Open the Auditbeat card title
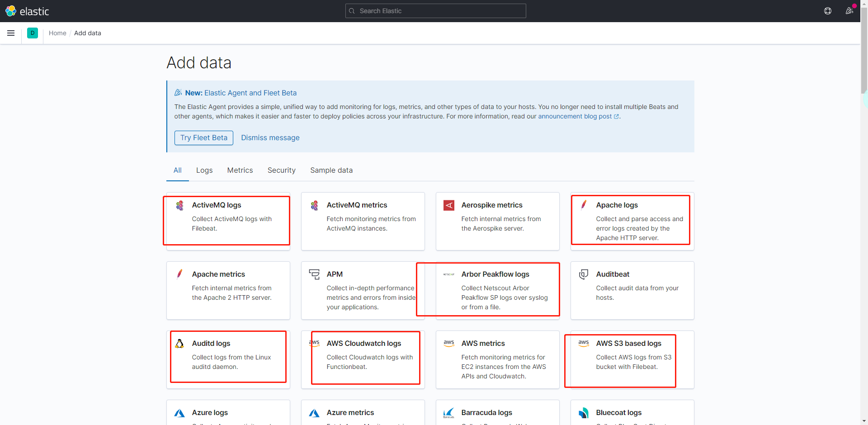868x425 pixels. click(x=613, y=274)
